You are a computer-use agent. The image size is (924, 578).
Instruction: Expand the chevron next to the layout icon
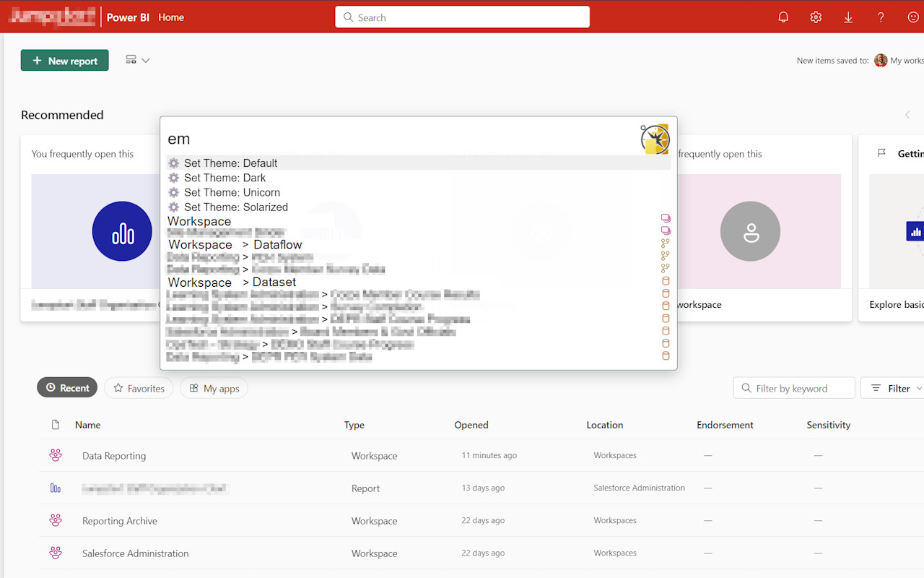click(144, 60)
